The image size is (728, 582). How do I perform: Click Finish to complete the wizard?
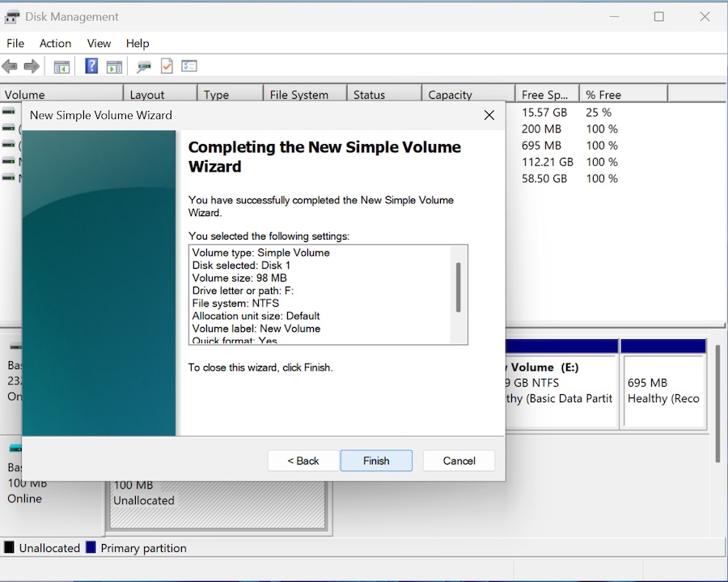[x=376, y=461]
